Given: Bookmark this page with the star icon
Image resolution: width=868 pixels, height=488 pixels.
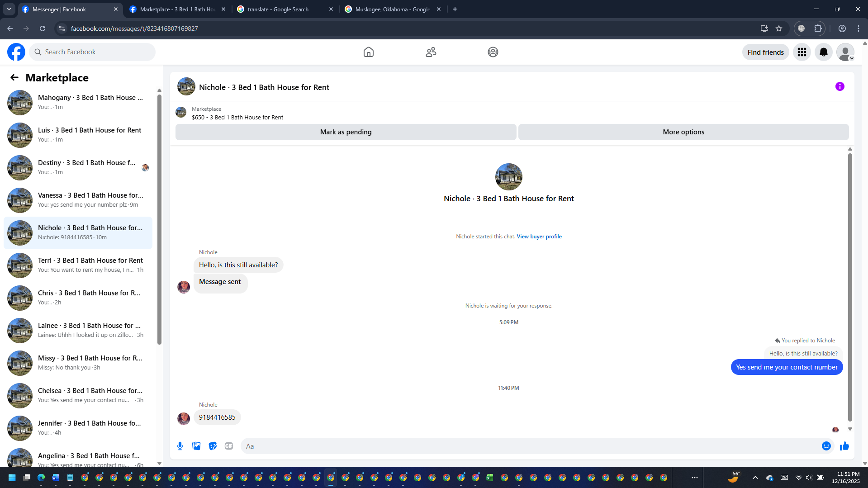Looking at the screenshot, I should point(779,28).
